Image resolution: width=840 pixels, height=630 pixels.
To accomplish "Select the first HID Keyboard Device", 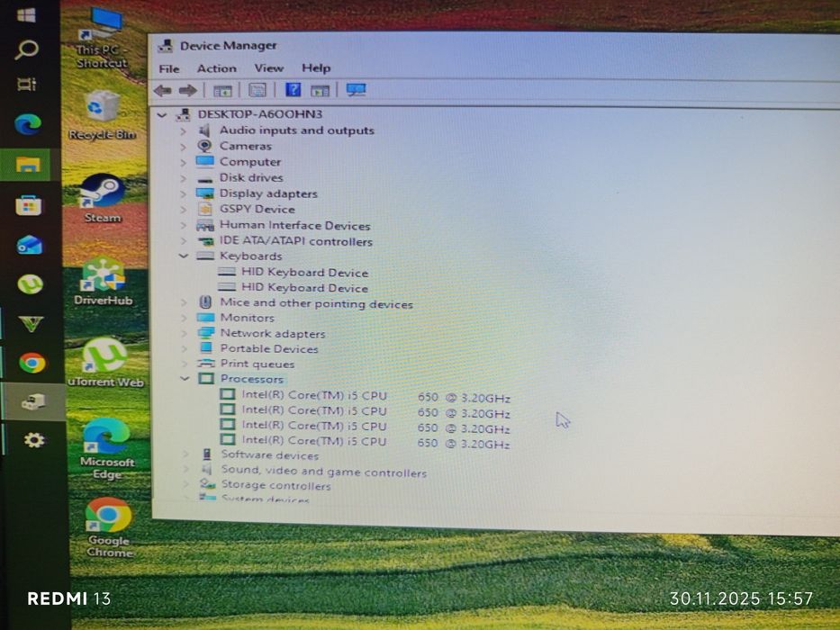I will (305, 273).
